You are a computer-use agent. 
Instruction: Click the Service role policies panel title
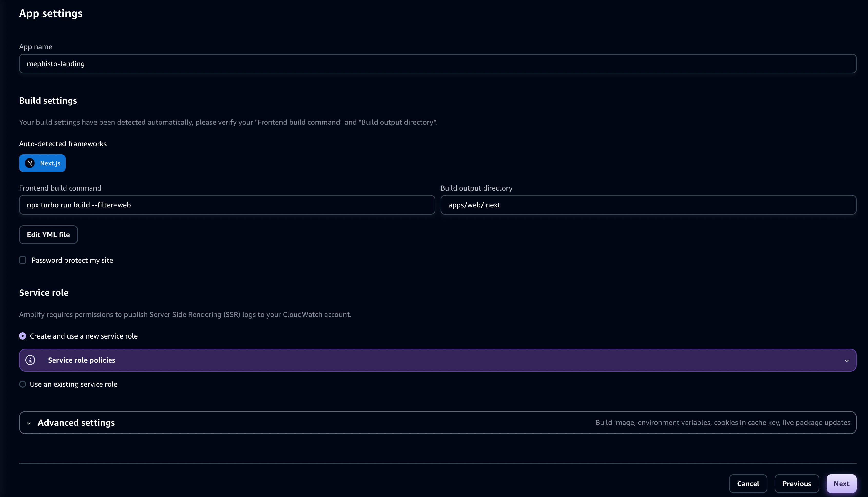click(81, 360)
